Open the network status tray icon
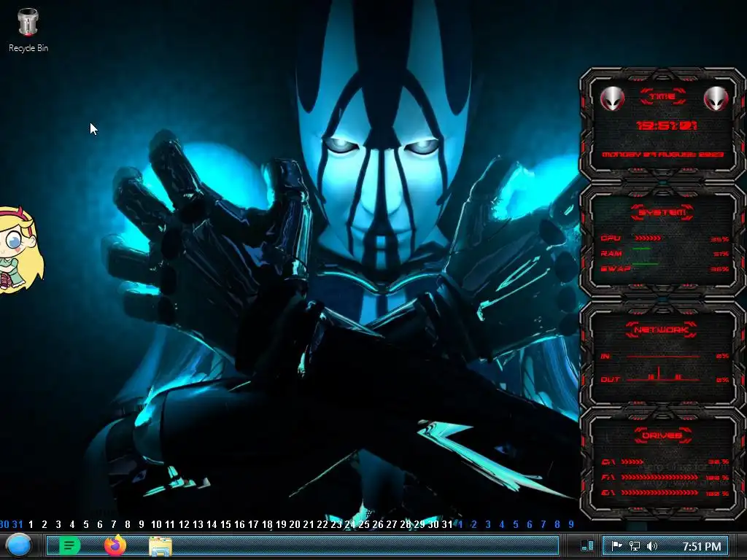Screen dimensions: 747x560 [x=634, y=546]
